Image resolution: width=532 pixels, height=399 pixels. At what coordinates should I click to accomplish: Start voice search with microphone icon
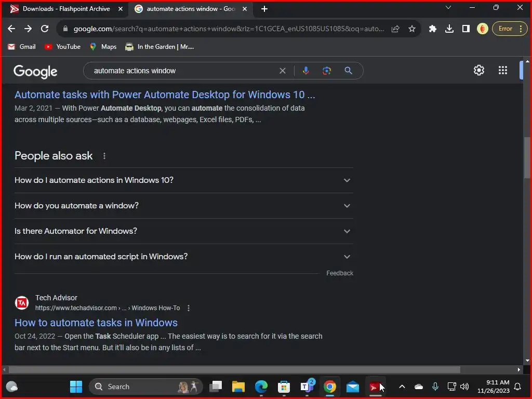point(305,71)
